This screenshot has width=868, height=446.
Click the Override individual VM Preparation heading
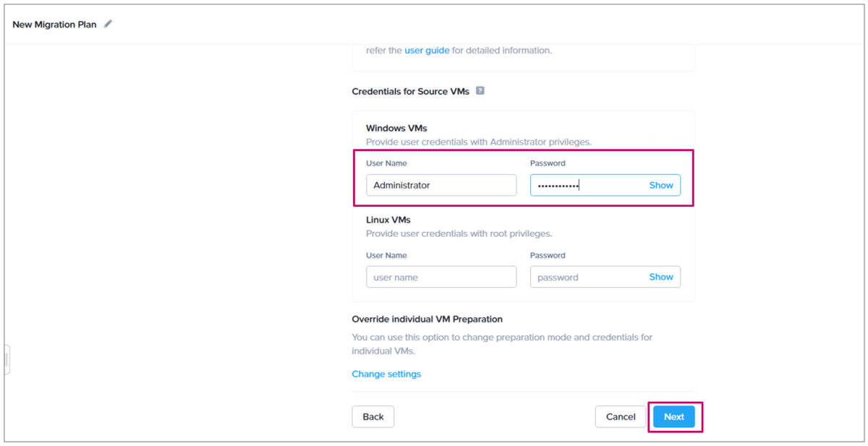click(x=427, y=319)
